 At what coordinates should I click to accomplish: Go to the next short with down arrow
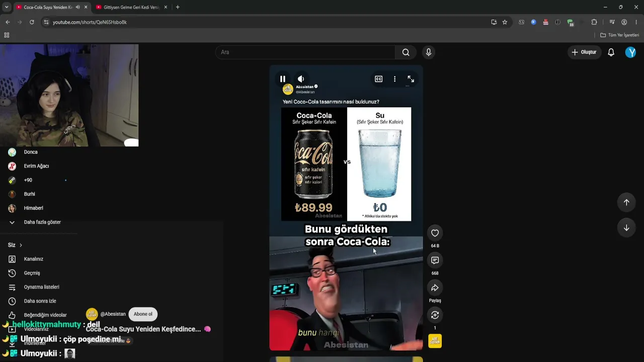click(626, 228)
